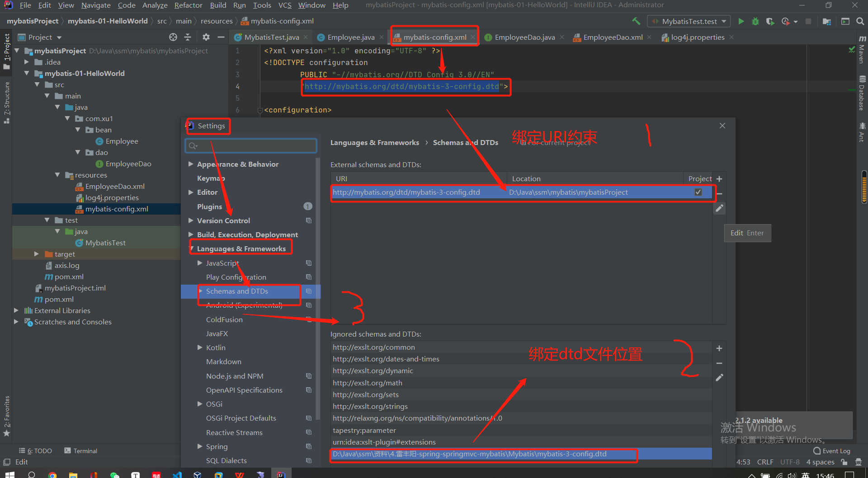Viewport: 868px width, 478px height.
Task: Toggle Project checkbox for mybatis-3-config.dtd row
Action: [x=698, y=192]
